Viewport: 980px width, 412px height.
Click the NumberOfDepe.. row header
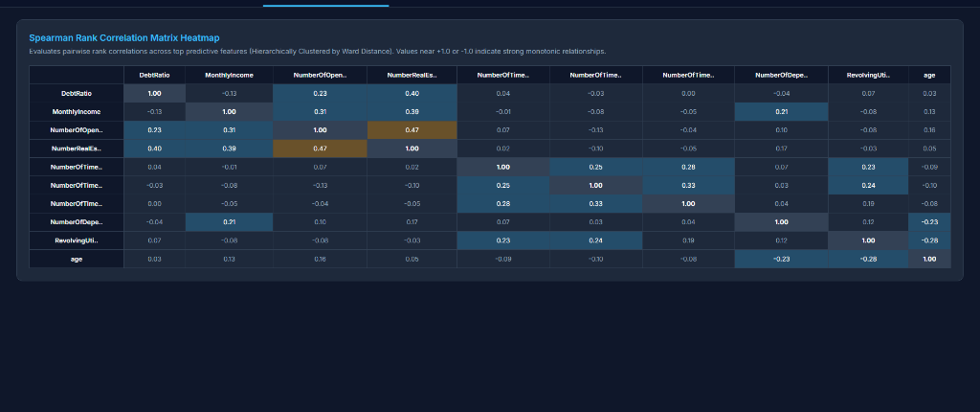tap(77, 222)
